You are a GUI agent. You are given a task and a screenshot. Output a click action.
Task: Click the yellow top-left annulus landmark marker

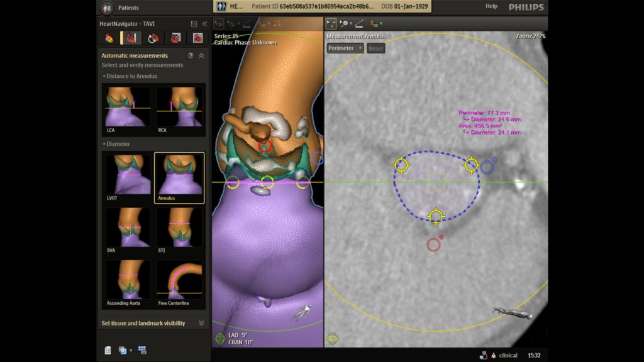[401, 165]
